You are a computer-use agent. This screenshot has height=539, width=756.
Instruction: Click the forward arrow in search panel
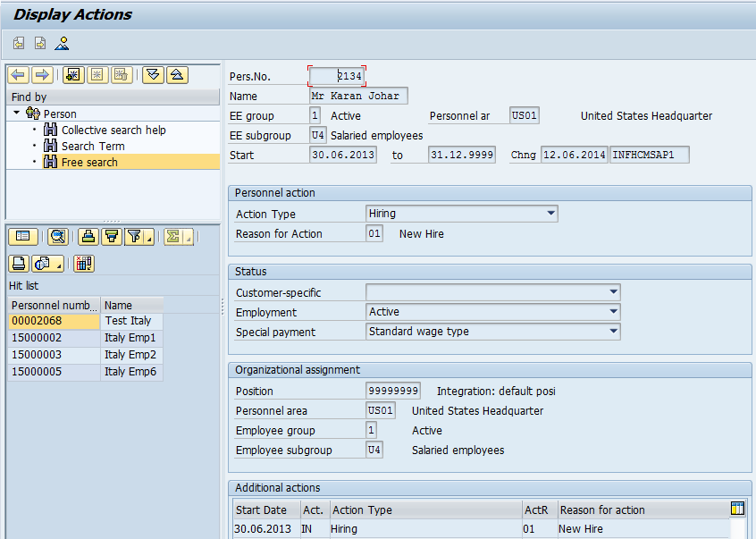[x=41, y=75]
